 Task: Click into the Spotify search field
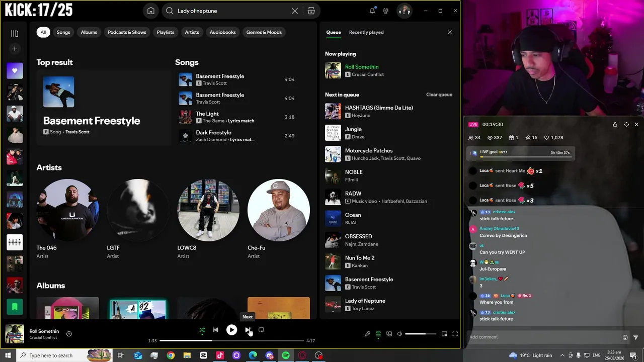231,11
